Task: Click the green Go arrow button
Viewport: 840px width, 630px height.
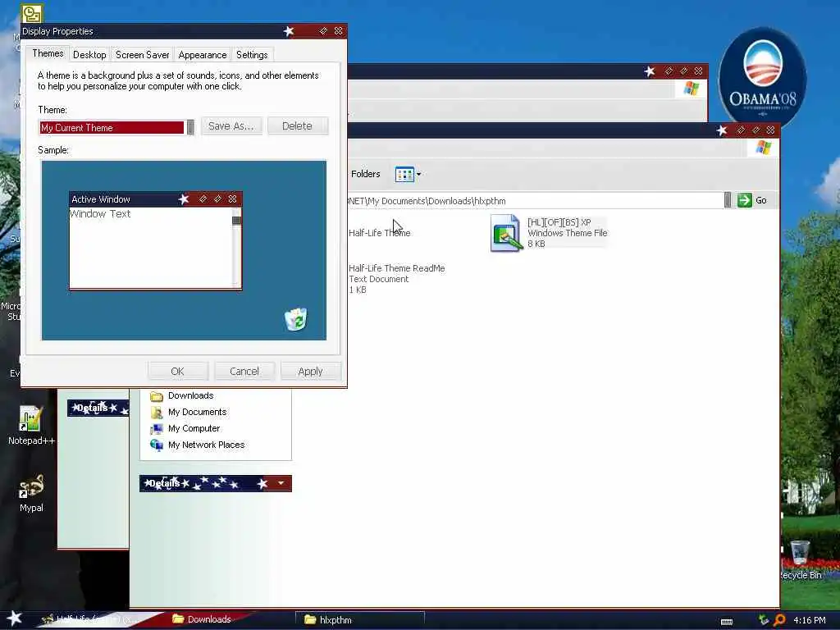Action: coord(744,200)
